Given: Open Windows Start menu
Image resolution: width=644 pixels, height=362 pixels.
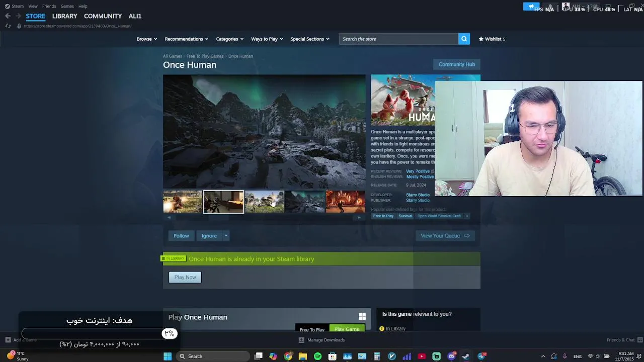Looking at the screenshot, I should click(x=168, y=356).
